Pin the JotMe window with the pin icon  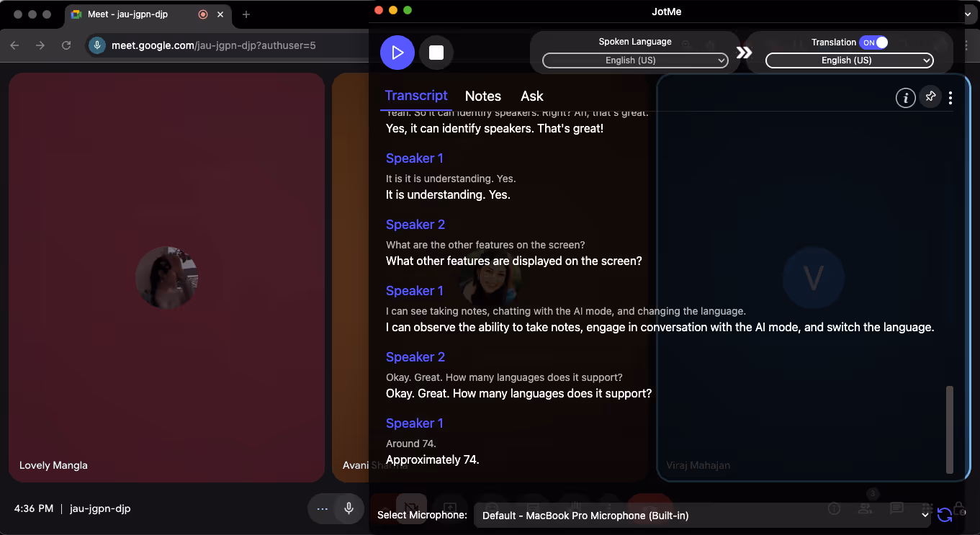[x=930, y=96]
